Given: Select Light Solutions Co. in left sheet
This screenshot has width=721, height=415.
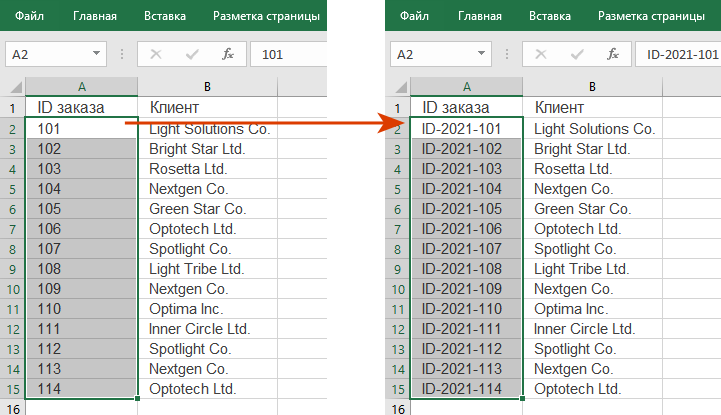Looking at the screenshot, I should [x=207, y=129].
